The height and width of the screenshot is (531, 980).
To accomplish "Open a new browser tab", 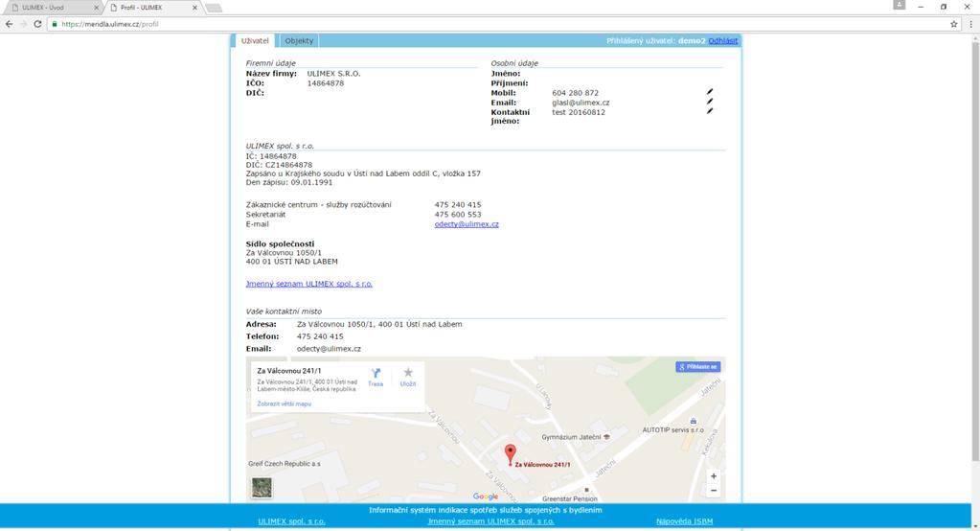I will coord(213,8).
